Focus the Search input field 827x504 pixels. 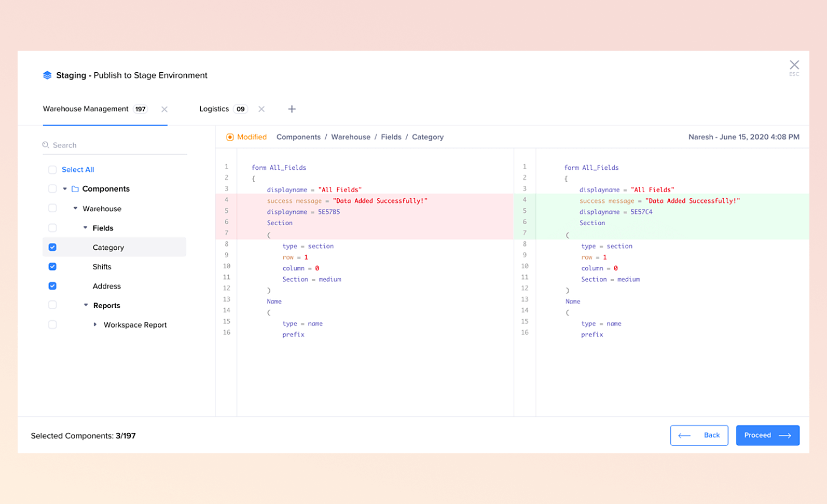point(115,145)
